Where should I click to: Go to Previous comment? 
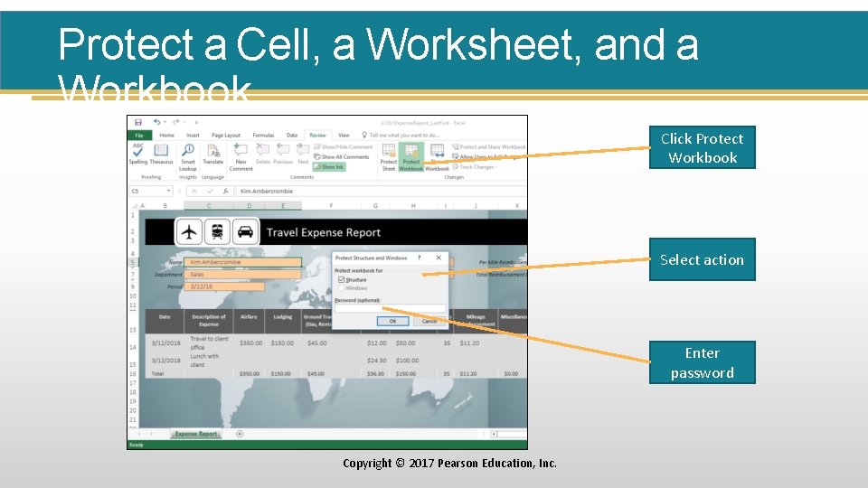click(x=282, y=154)
